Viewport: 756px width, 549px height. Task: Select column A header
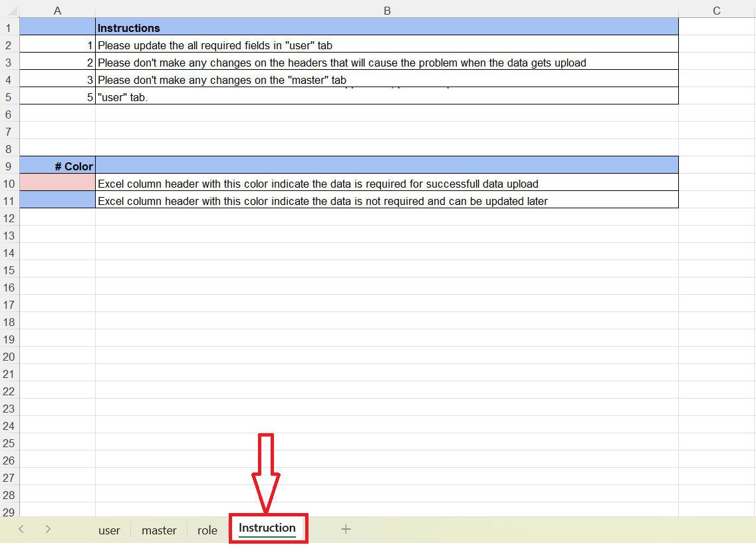[57, 11]
